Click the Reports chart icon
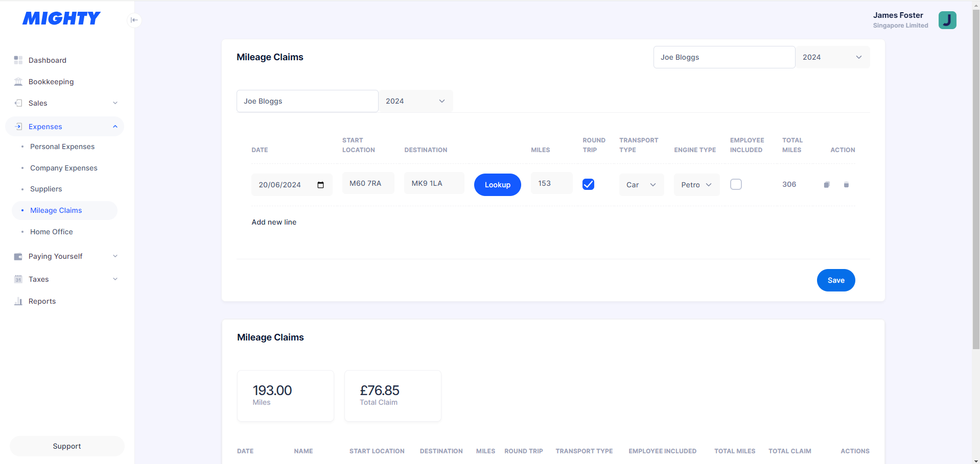The width and height of the screenshot is (980, 464). point(18,301)
